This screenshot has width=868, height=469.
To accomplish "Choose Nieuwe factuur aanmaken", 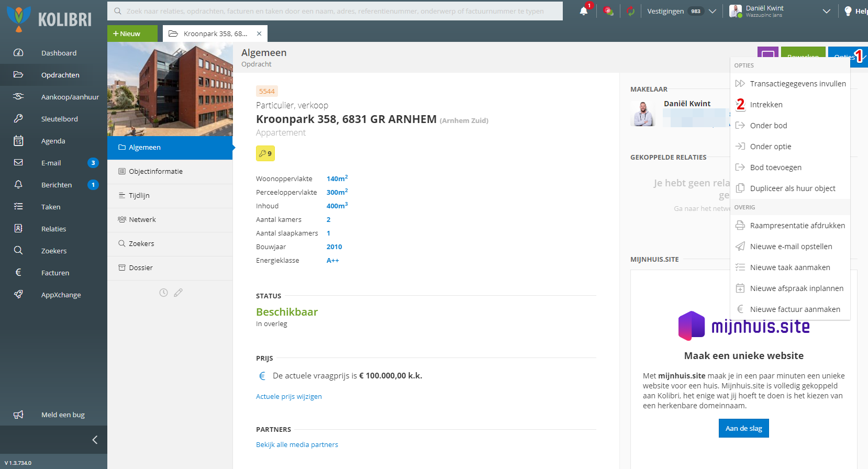I will (791, 309).
